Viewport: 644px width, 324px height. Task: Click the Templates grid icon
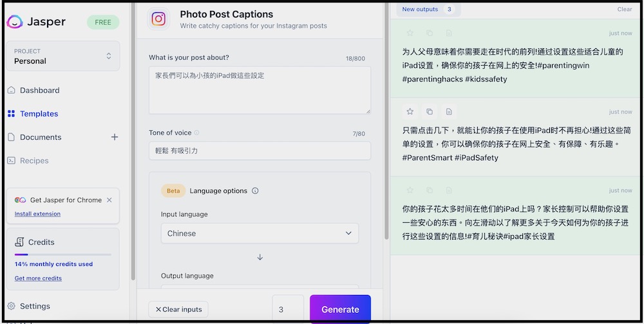point(12,114)
